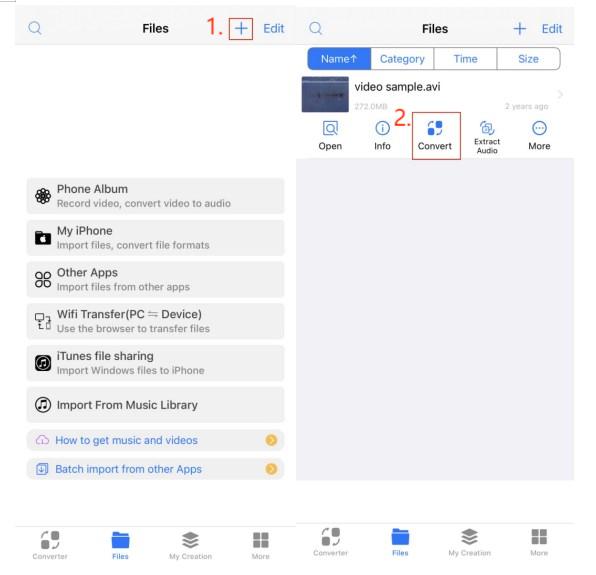This screenshot has height=575, width=596.
Task: Tap the video sample.avi thumbnail
Action: [325, 94]
